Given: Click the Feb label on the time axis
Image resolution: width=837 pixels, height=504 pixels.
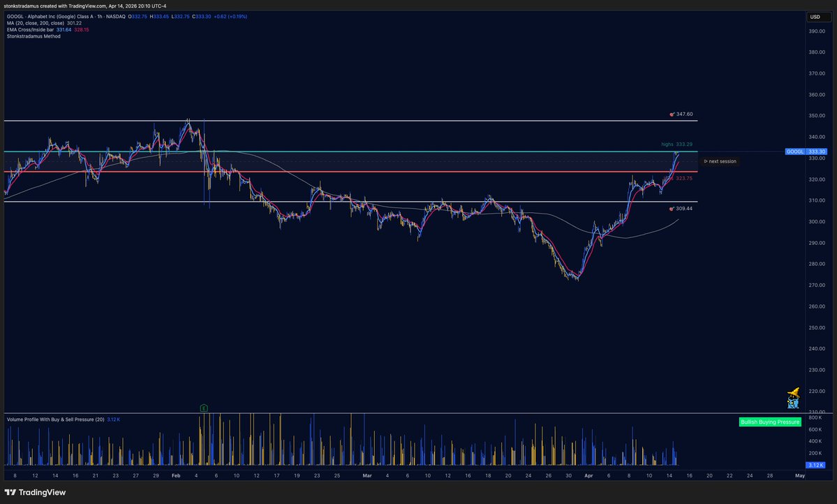Looking at the screenshot, I should tap(176, 475).
